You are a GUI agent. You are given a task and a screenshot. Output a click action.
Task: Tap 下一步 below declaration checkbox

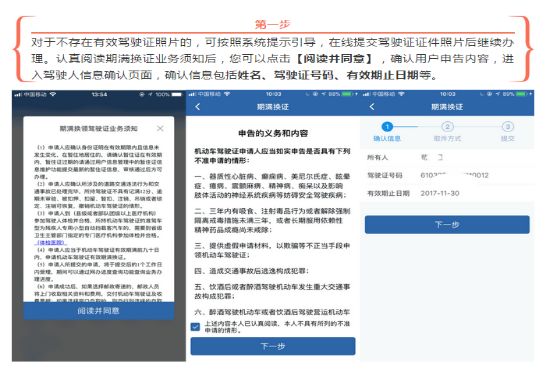(x=273, y=346)
